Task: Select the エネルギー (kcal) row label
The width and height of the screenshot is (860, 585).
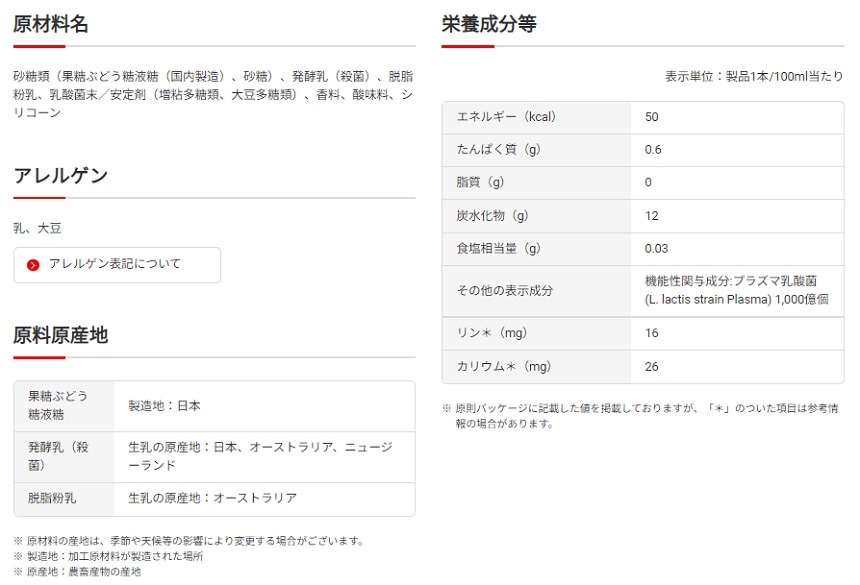Action: [x=506, y=117]
